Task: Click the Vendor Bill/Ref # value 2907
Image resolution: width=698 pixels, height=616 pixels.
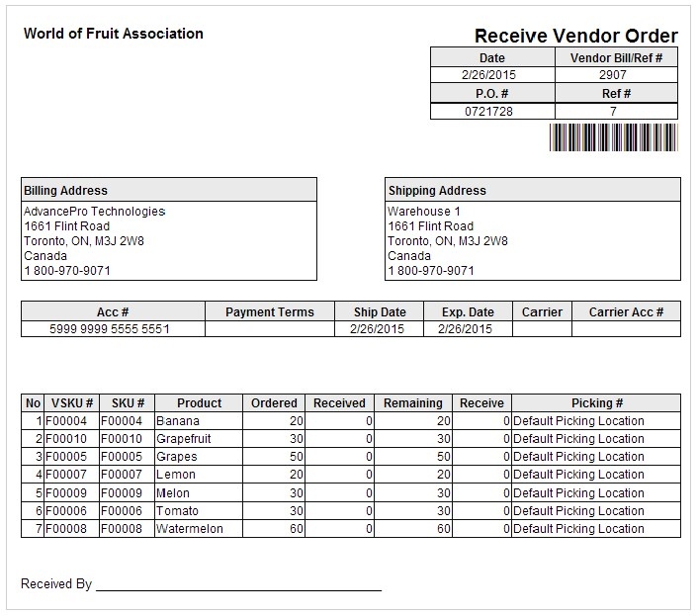Action: click(613, 75)
